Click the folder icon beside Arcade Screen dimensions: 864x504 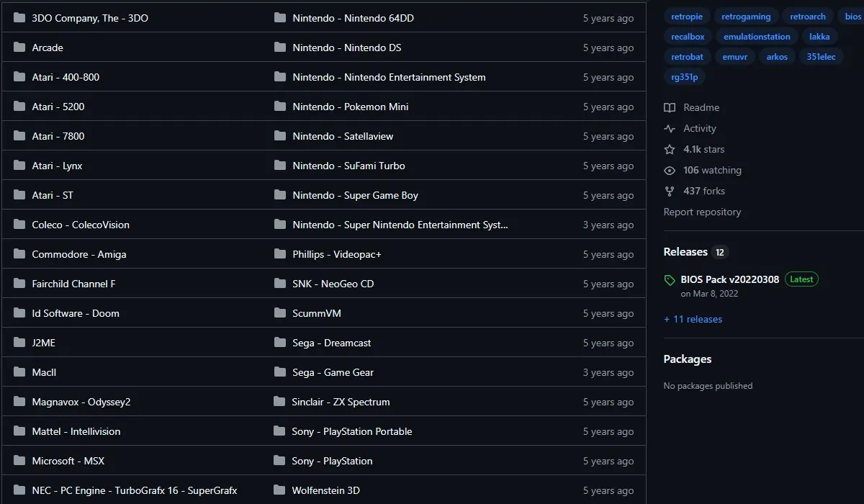[x=19, y=48]
